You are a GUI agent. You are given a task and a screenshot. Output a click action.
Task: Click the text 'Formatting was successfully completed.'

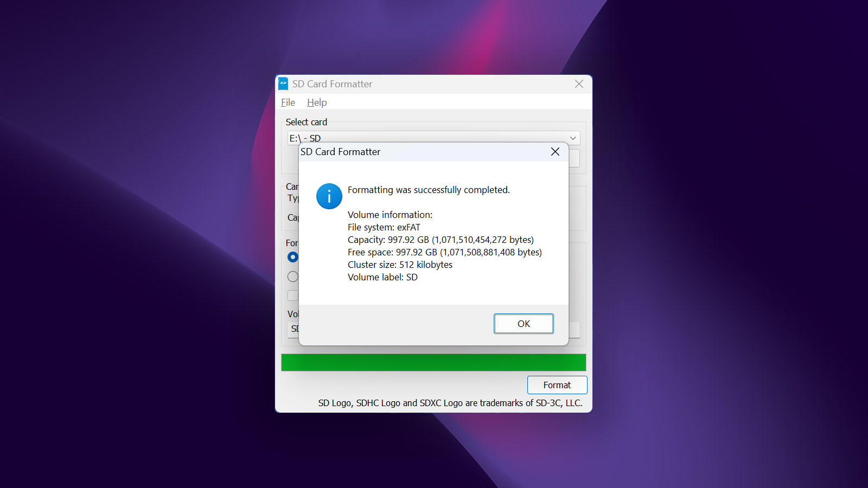pos(429,190)
